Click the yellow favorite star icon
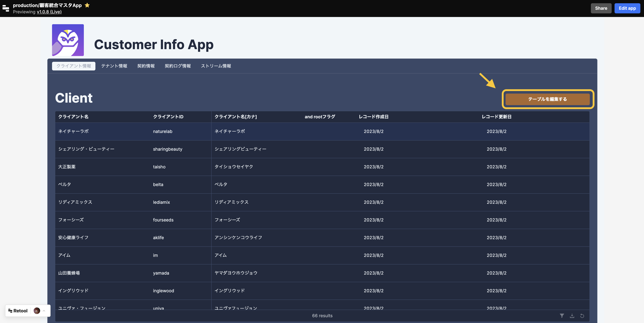The width and height of the screenshot is (644, 323). pos(87,5)
